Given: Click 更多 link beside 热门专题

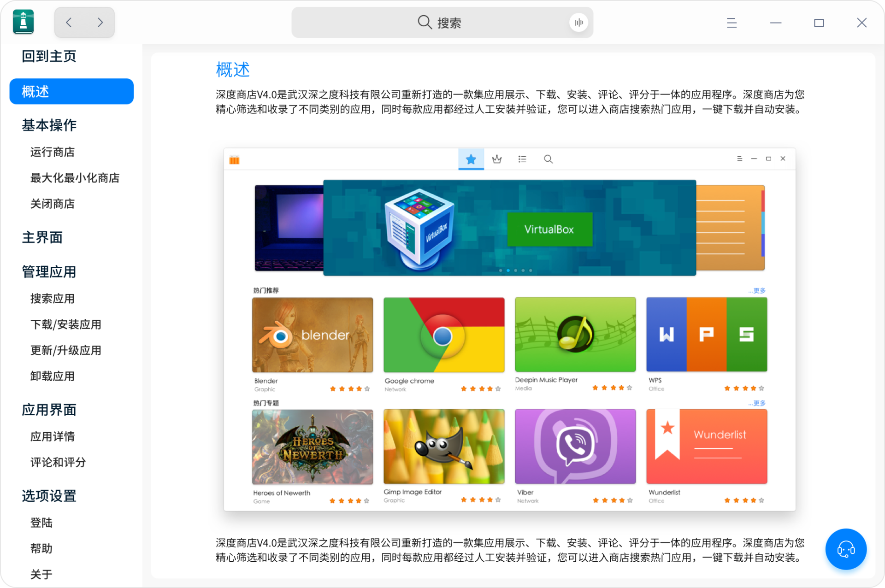Looking at the screenshot, I should click(757, 403).
